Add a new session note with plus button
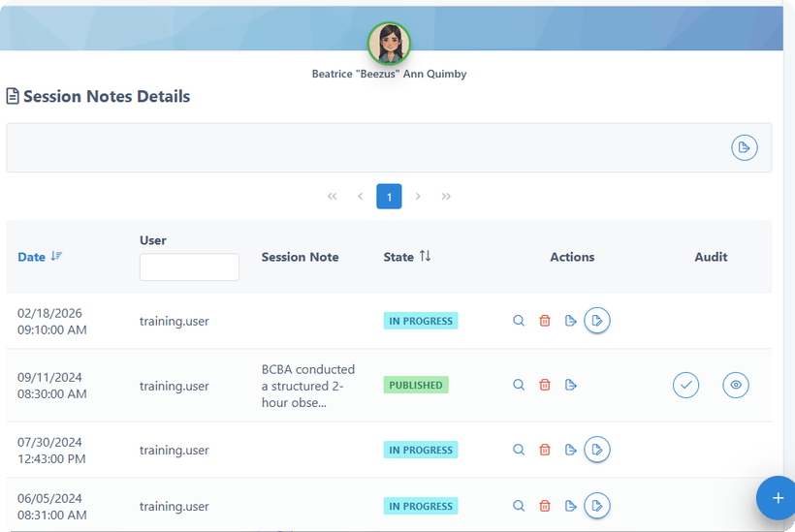795x532 pixels. point(778,498)
